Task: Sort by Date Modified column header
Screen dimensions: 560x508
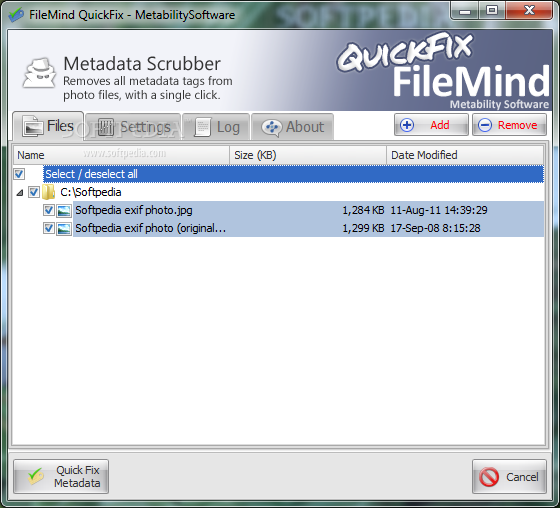Action: tap(465, 155)
